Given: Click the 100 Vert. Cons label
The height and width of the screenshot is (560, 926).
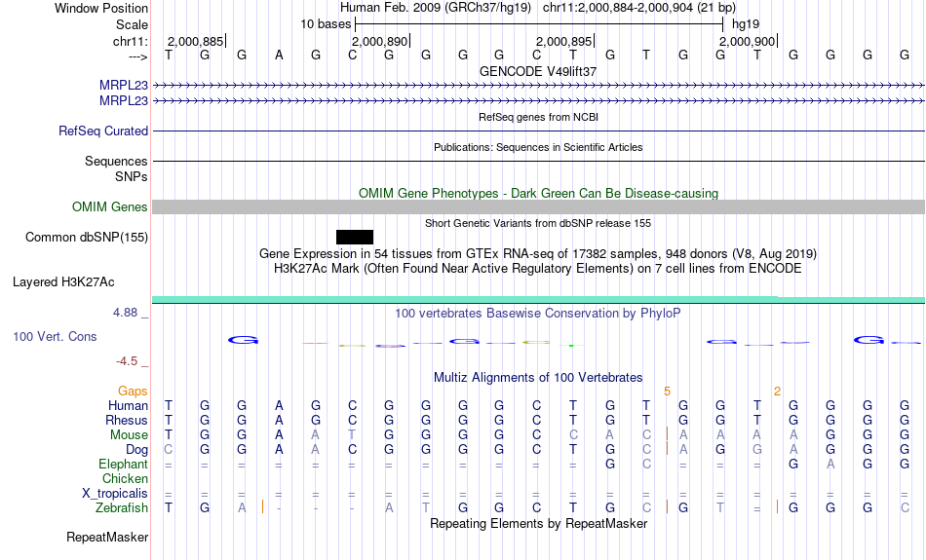Looking at the screenshot, I should click(55, 336).
